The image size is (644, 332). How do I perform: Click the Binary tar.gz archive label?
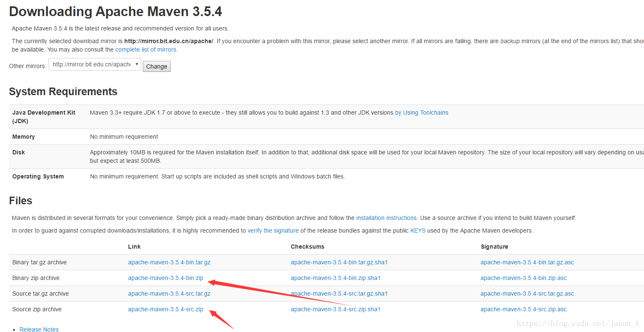pos(39,262)
